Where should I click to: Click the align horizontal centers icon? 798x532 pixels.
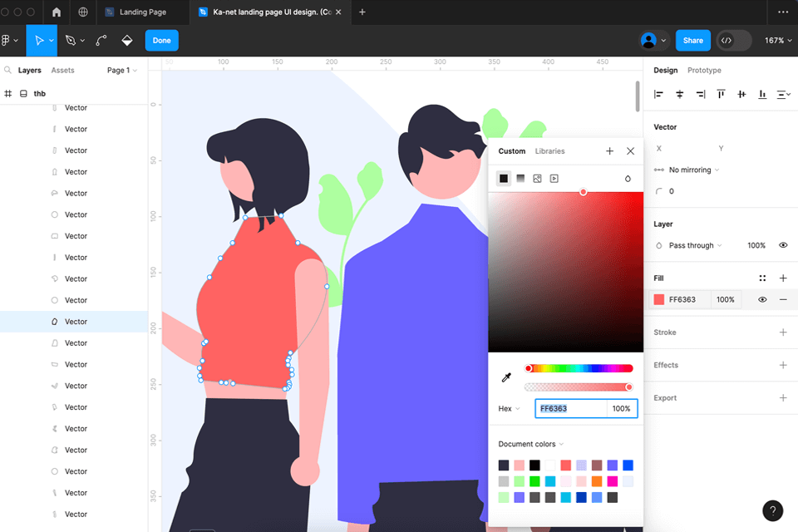[x=679, y=94]
